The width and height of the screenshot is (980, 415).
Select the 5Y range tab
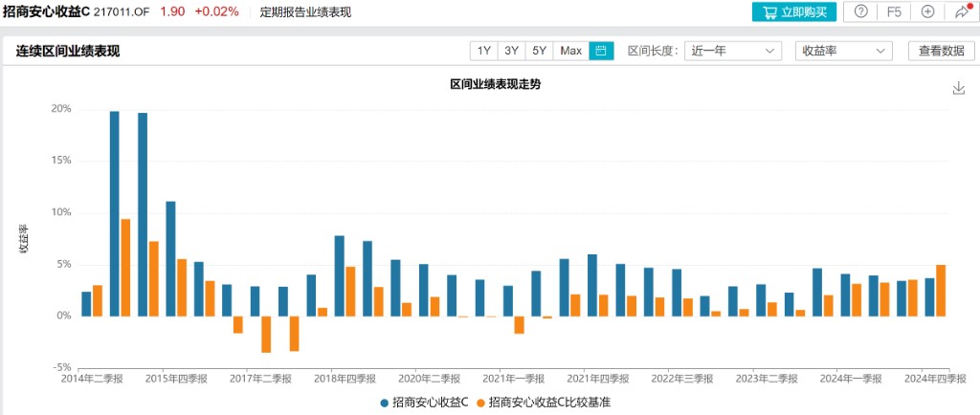click(540, 51)
